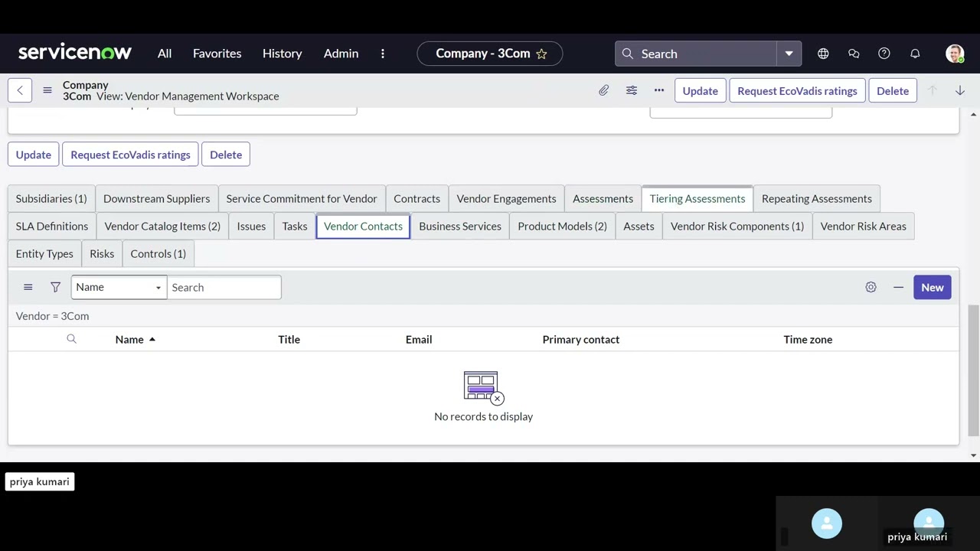Open the form context menu hamburger
This screenshot has width=980, height=551.
47,90
